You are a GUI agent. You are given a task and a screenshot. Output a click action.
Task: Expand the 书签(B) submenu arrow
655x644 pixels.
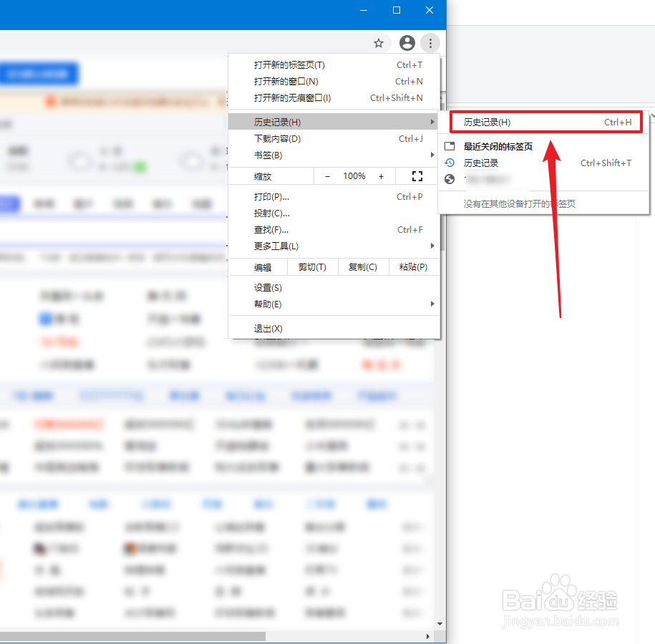[x=432, y=155]
